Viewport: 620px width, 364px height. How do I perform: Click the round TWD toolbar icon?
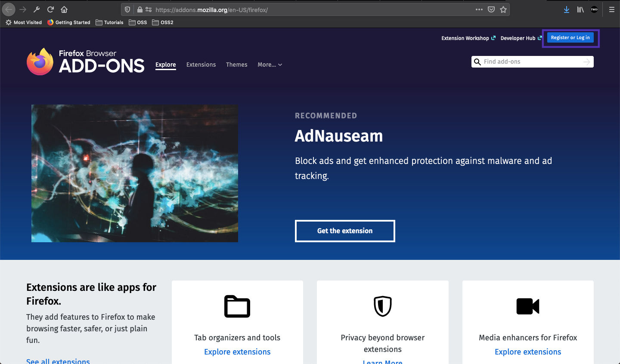[594, 9]
